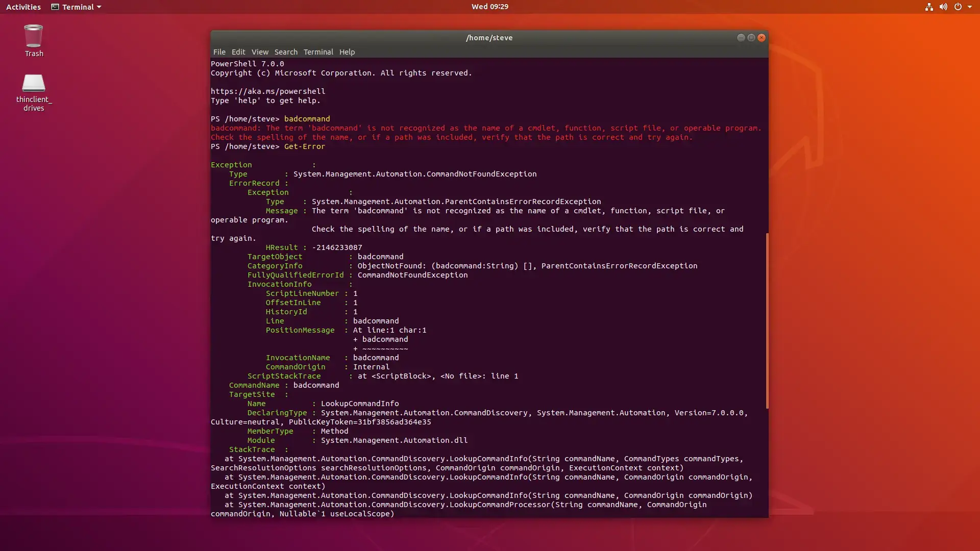Click the 'PositionMessage' property label
The width and height of the screenshot is (980, 551).
coord(300,330)
